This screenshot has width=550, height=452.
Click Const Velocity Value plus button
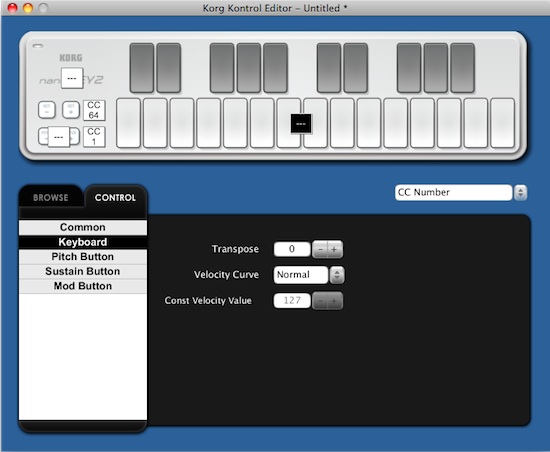335,301
